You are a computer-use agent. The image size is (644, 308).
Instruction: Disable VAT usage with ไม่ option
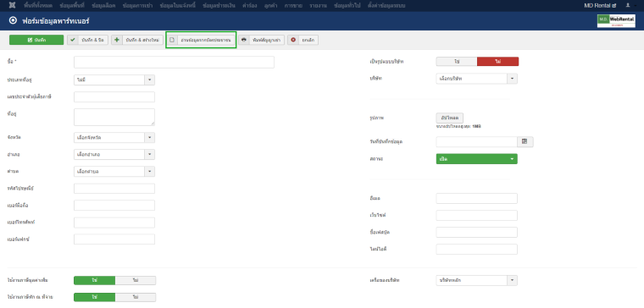point(135,280)
